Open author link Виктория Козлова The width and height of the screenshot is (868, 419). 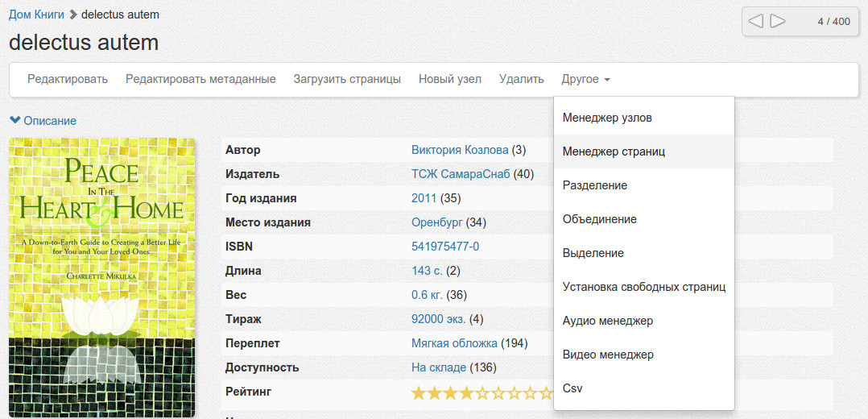click(x=460, y=150)
